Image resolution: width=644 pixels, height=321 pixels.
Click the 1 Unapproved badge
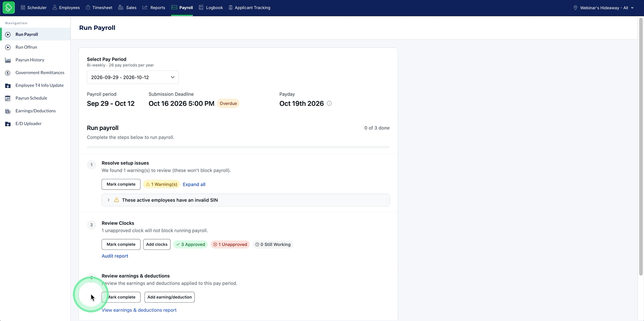click(x=230, y=245)
